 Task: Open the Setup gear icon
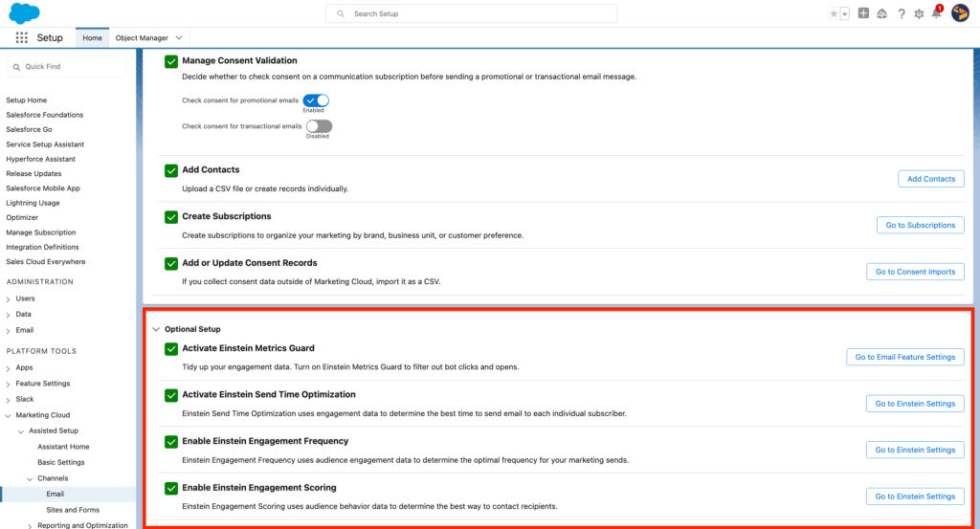[919, 13]
